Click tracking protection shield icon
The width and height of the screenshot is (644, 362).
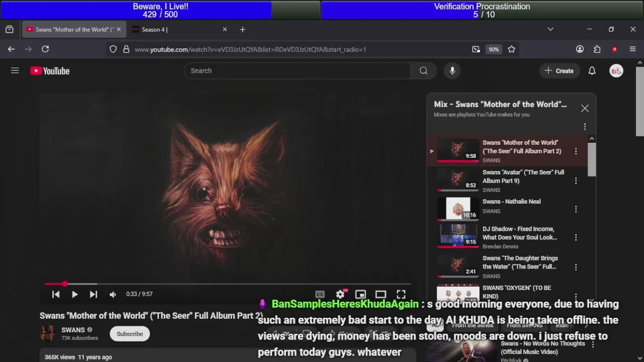pos(113,49)
